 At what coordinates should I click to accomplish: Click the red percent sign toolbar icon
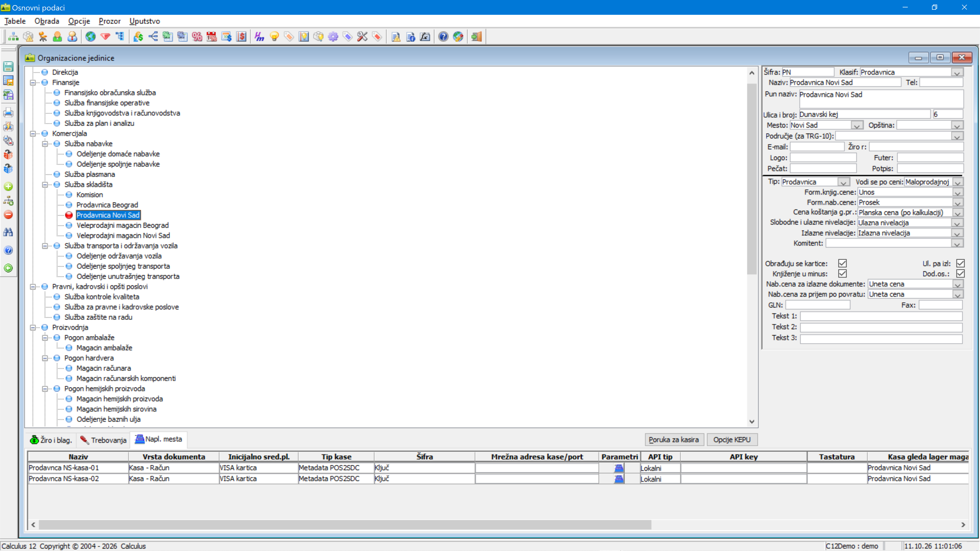(197, 36)
